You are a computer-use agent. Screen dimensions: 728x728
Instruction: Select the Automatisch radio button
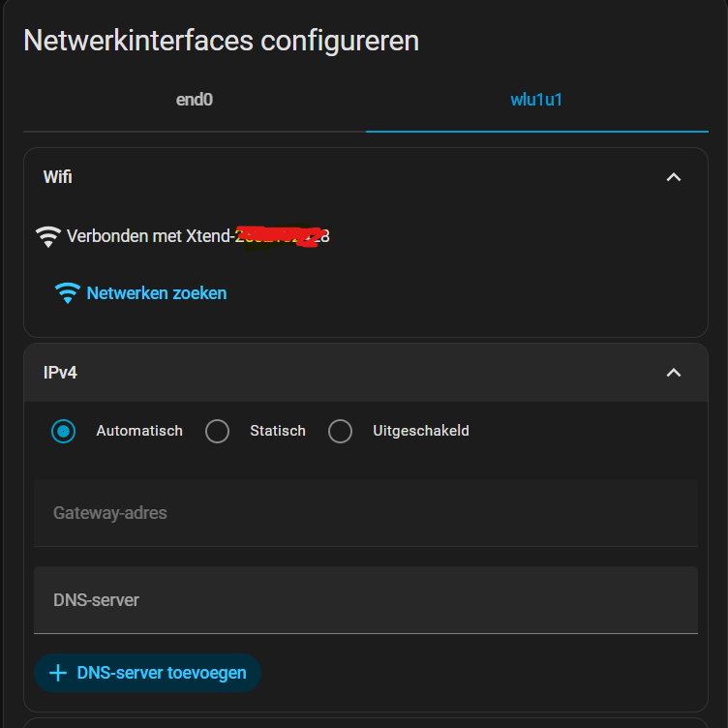[64, 431]
